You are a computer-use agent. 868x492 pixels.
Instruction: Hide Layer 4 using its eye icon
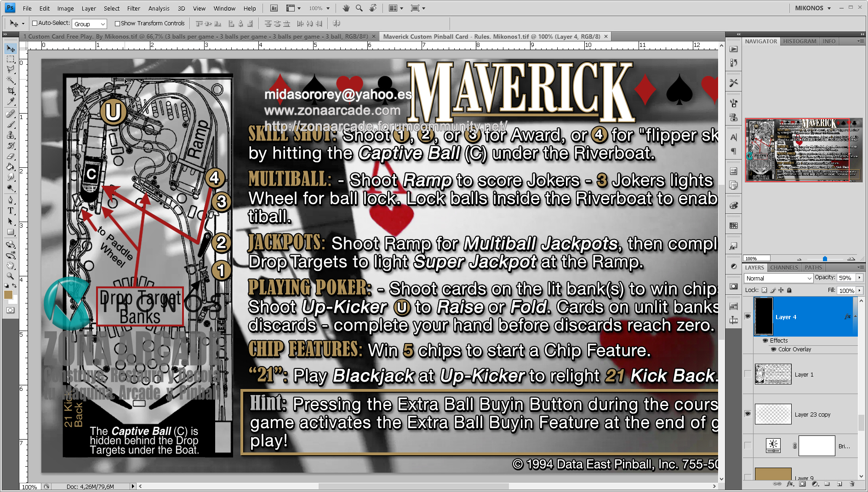pyautogui.click(x=748, y=316)
